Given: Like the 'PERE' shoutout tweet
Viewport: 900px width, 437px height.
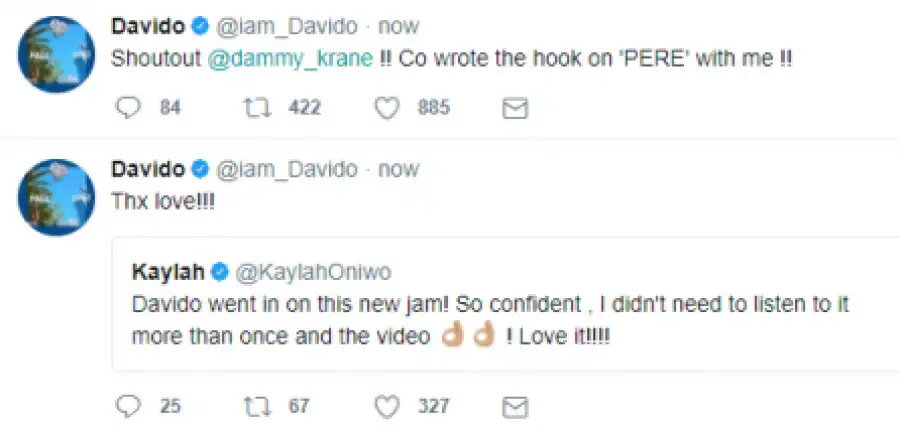Looking at the screenshot, I should pos(387,108).
